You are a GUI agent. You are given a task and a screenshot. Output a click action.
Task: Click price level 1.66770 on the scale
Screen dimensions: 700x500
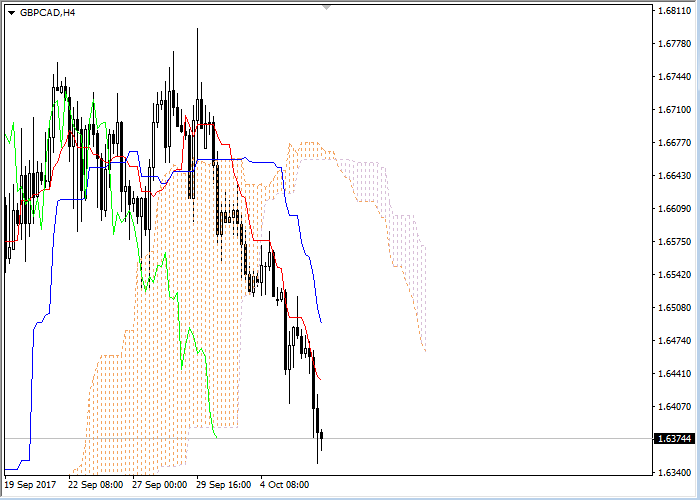(674, 143)
